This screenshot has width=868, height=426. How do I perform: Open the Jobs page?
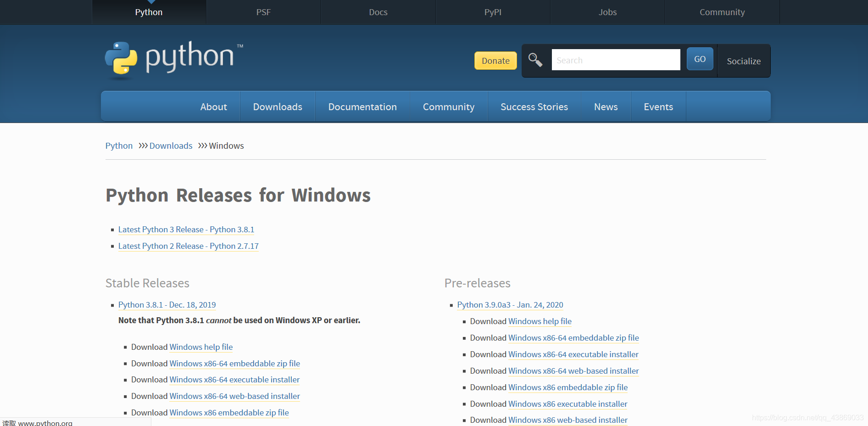(607, 12)
